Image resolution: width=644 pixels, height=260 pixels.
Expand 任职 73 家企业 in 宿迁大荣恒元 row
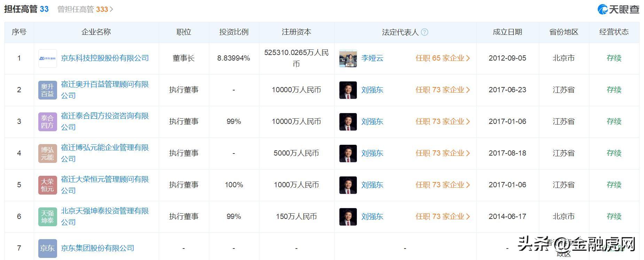click(x=443, y=185)
